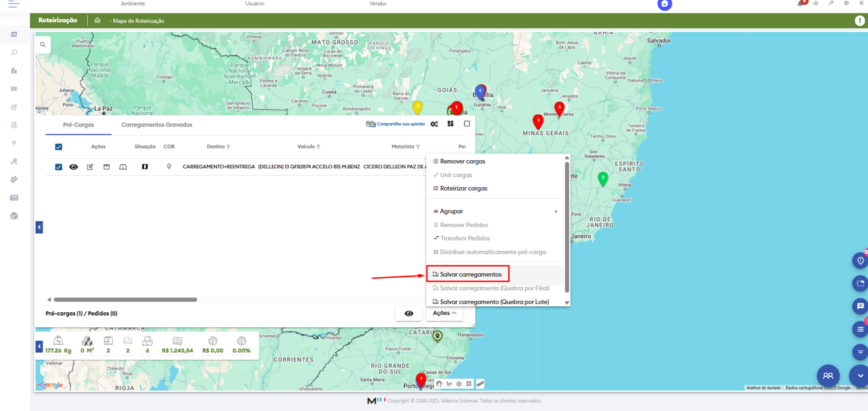Click the eye button beside Ações

pyautogui.click(x=408, y=314)
